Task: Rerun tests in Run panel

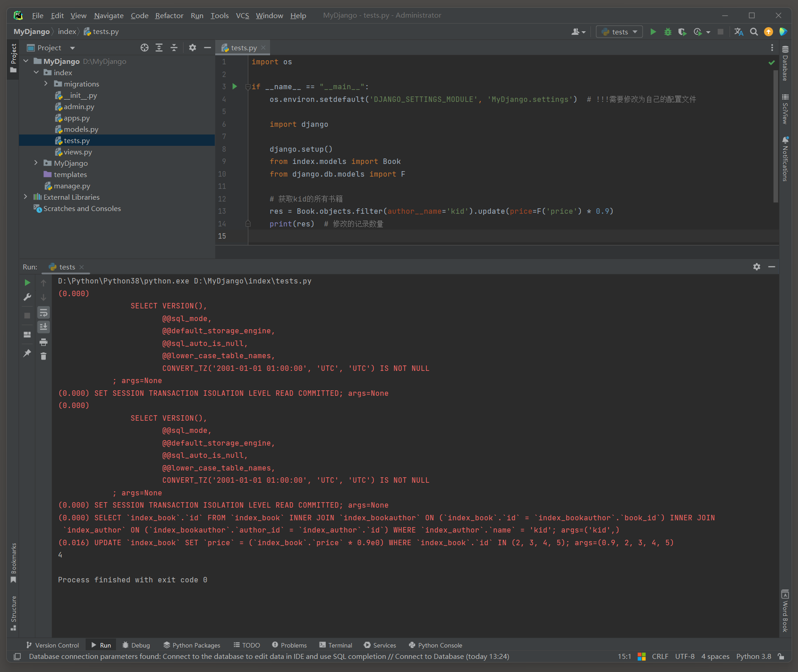Action: [x=27, y=283]
